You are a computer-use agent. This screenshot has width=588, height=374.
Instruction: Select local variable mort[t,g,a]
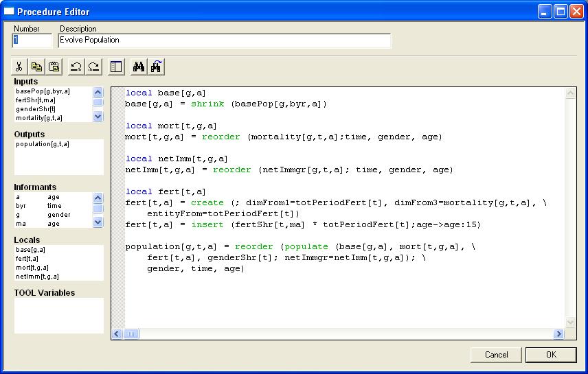[32, 268]
